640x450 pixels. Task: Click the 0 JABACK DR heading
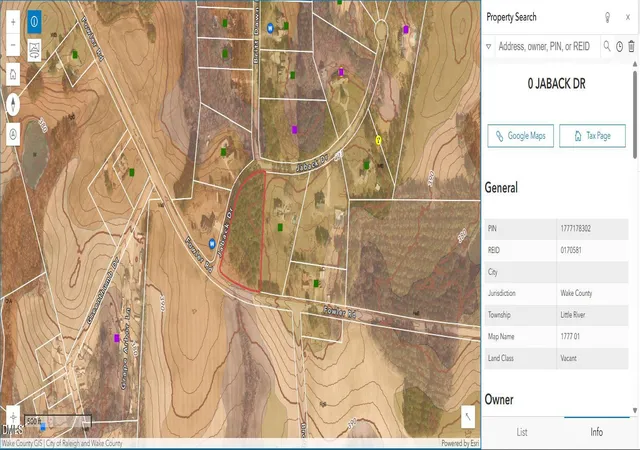point(556,84)
